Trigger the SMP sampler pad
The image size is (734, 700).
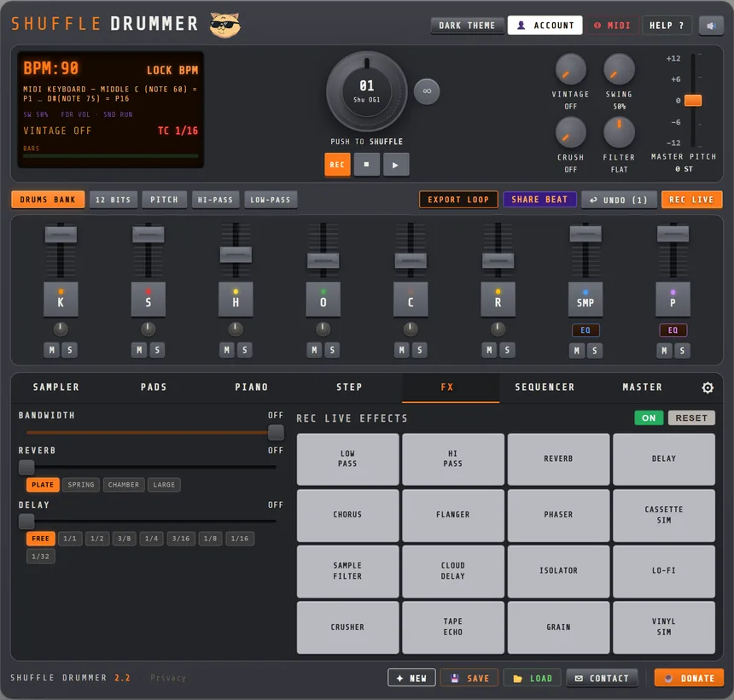click(x=585, y=299)
